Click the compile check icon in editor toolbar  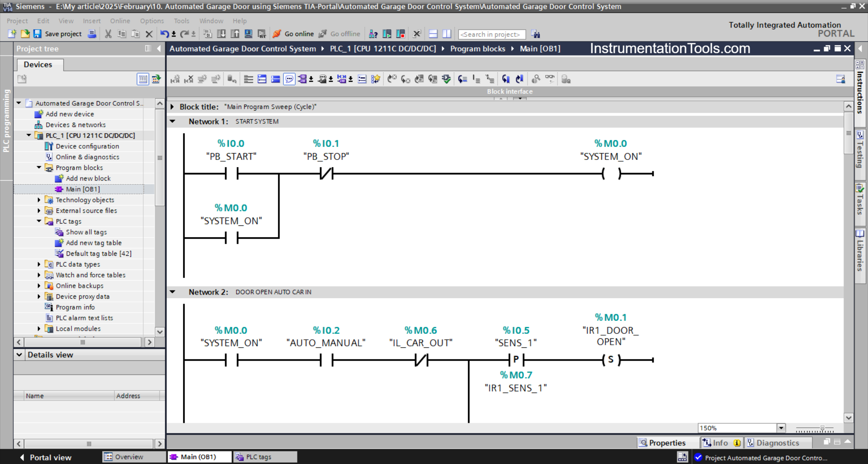coord(446,79)
